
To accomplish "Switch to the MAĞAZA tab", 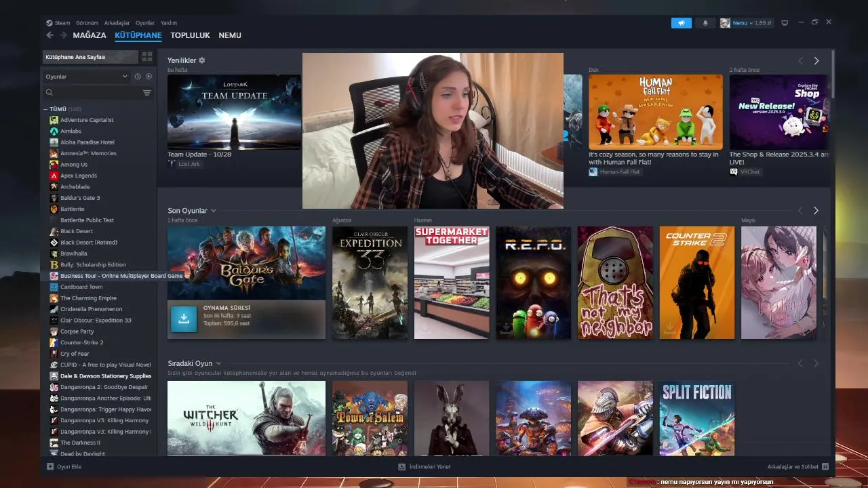I will tap(90, 35).
